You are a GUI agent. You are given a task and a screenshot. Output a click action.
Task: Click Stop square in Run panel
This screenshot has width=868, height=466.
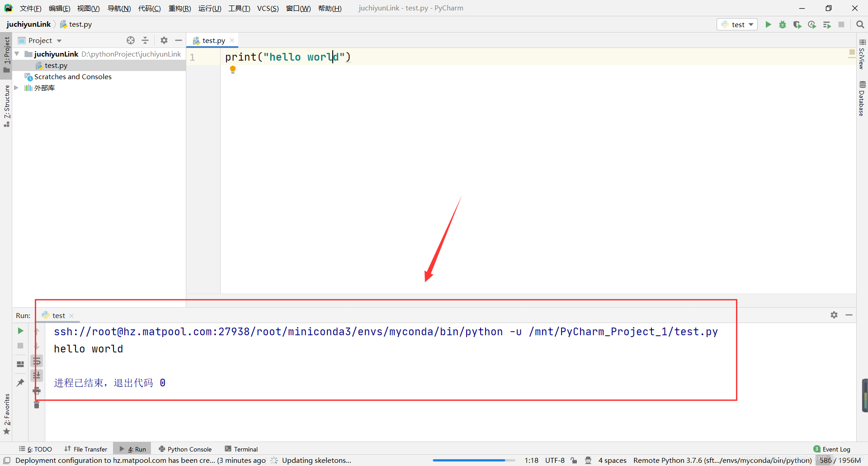tap(20, 346)
